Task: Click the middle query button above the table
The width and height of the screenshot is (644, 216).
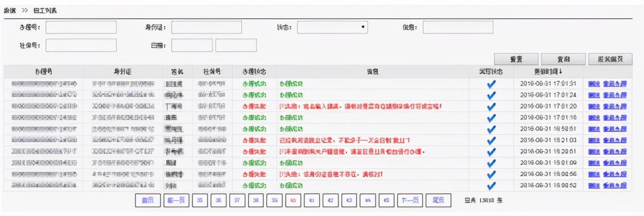Action: 563,59
